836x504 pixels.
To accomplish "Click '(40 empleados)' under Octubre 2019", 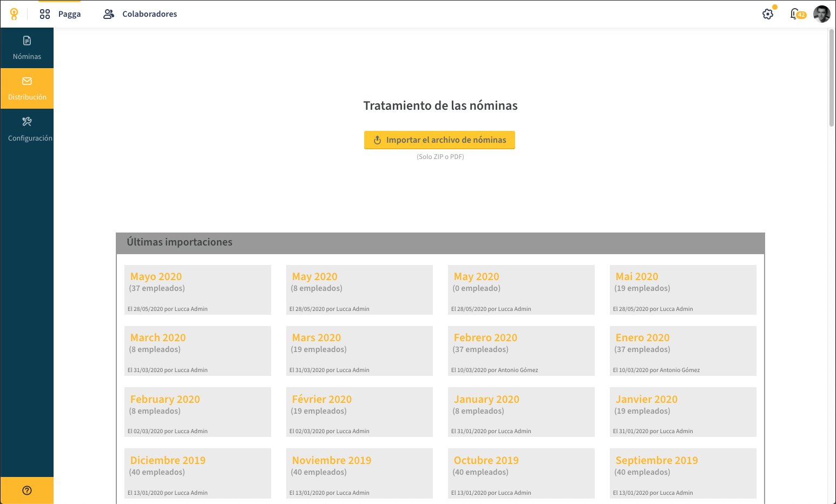I will point(480,472).
